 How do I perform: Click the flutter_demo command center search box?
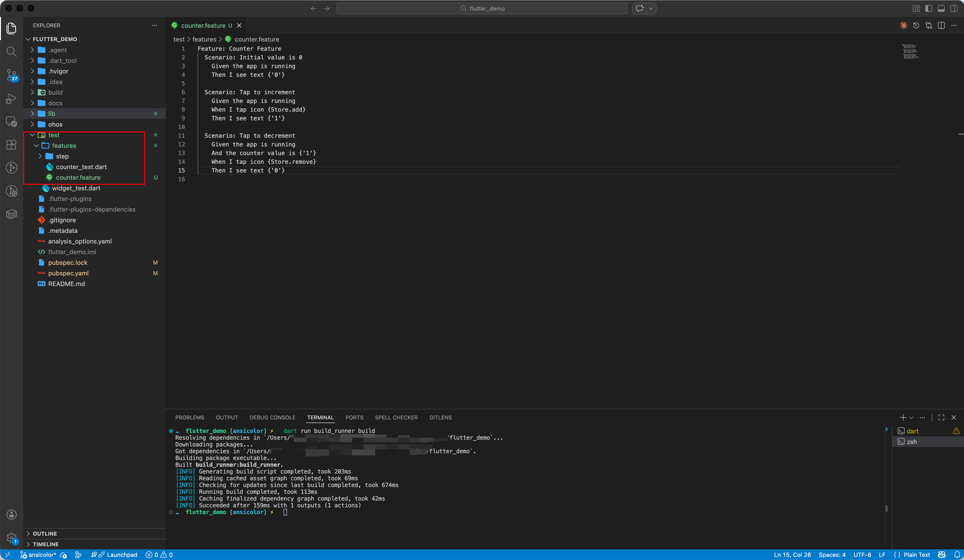coord(482,8)
